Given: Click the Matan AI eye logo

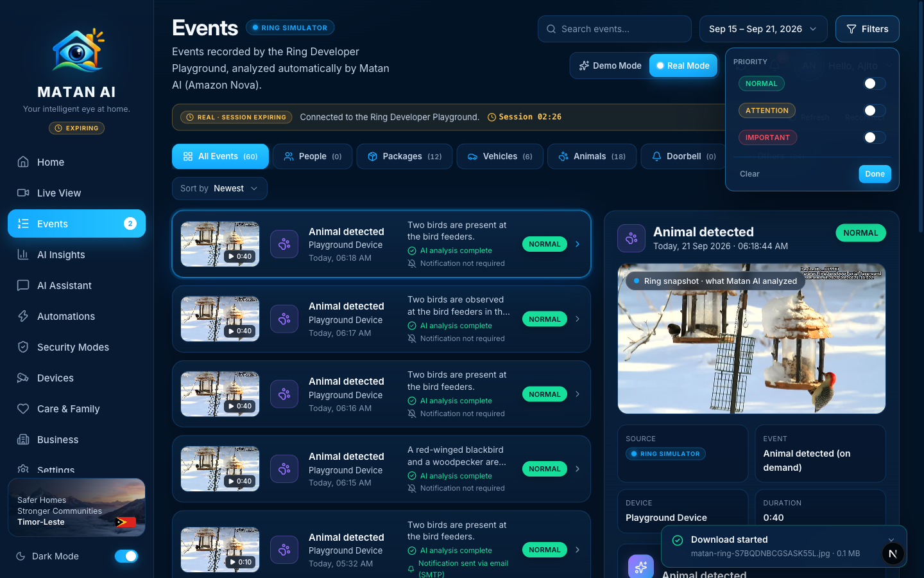Looking at the screenshot, I should [x=77, y=50].
